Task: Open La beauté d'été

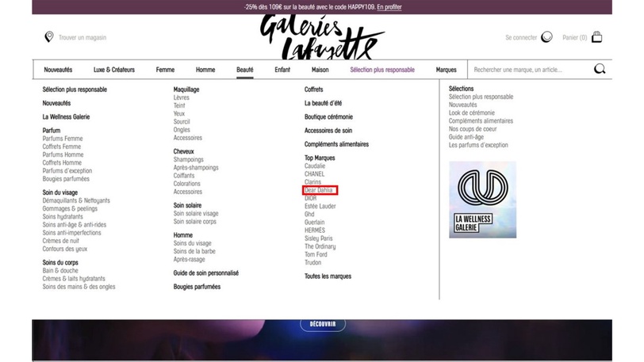Action: tap(323, 103)
